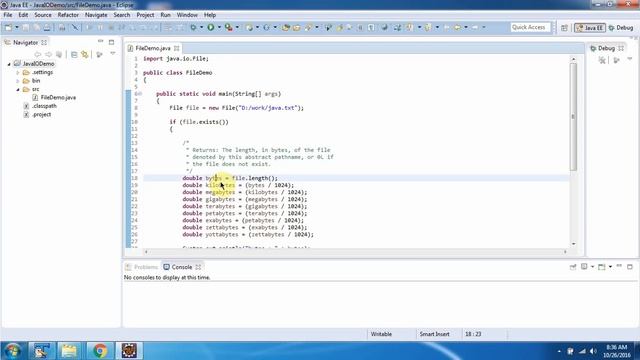
Task: Select the .project file
Action: [x=37, y=115]
